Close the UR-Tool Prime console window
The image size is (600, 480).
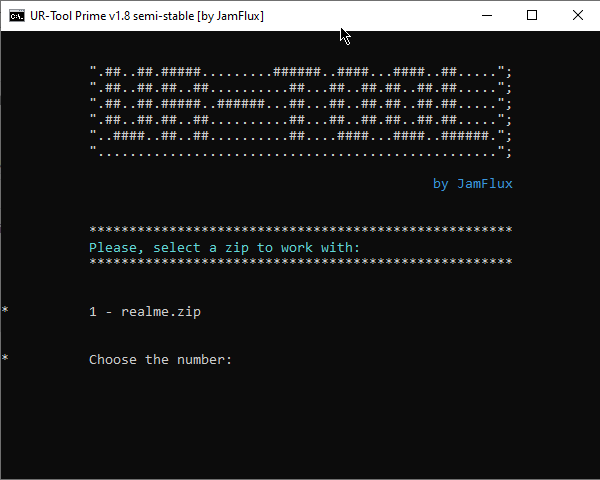point(577,16)
